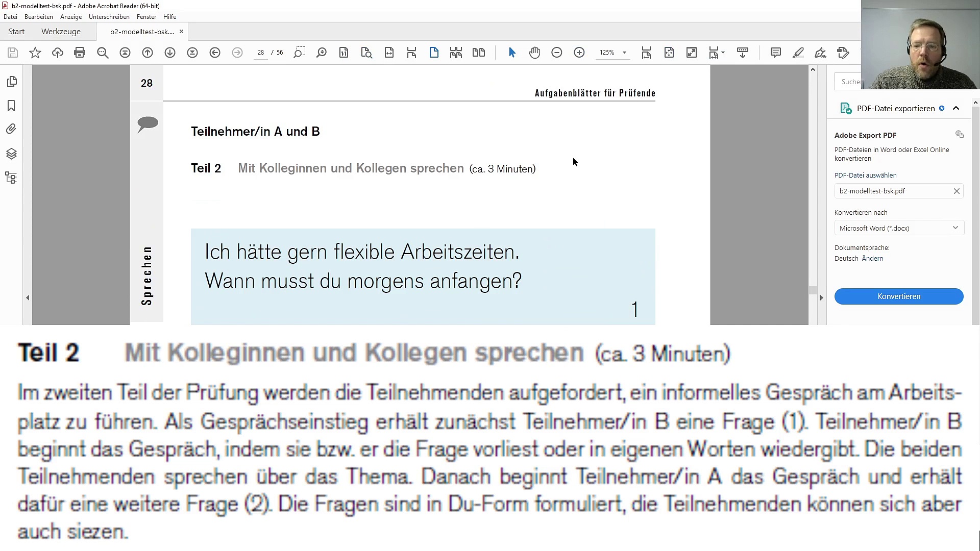The width and height of the screenshot is (980, 551).
Task: Open the 125% zoom level dropdown
Action: click(x=624, y=53)
